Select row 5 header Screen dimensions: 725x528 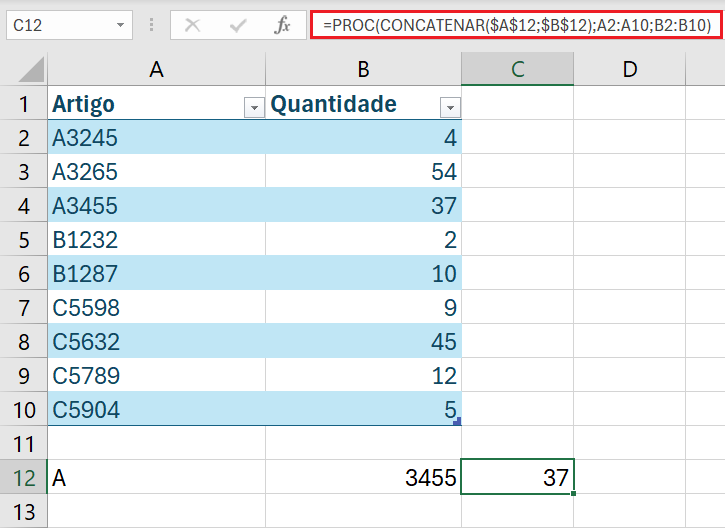point(24,239)
